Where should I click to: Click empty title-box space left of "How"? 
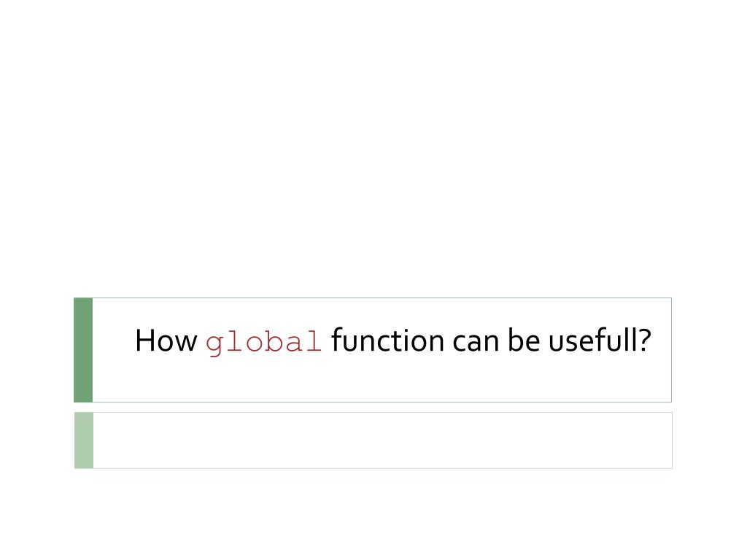pos(114,341)
